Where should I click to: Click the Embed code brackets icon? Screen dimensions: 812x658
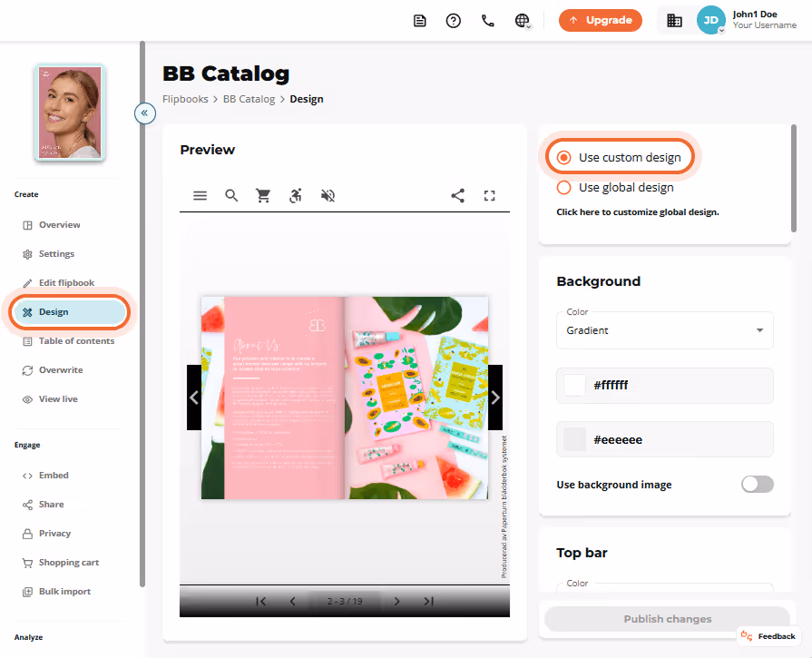point(27,476)
